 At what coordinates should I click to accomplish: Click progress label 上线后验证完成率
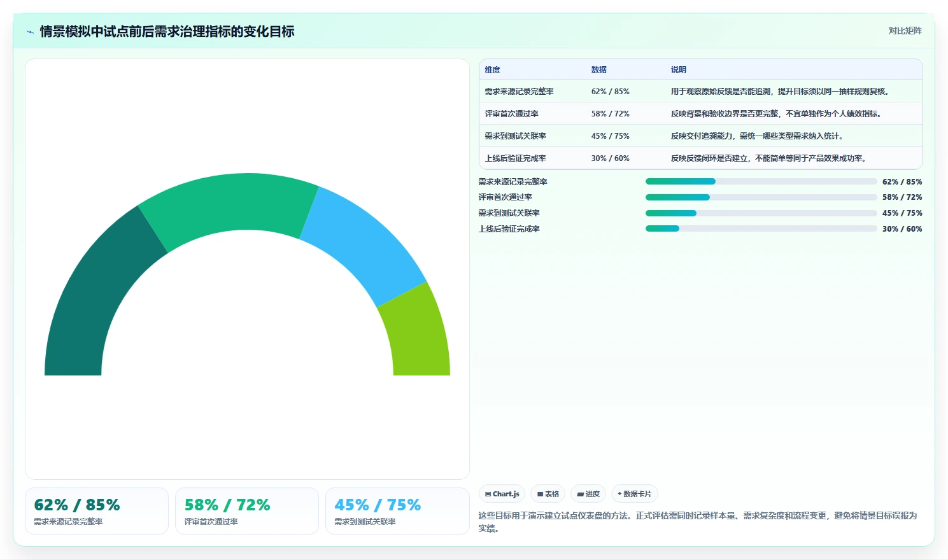tap(509, 229)
